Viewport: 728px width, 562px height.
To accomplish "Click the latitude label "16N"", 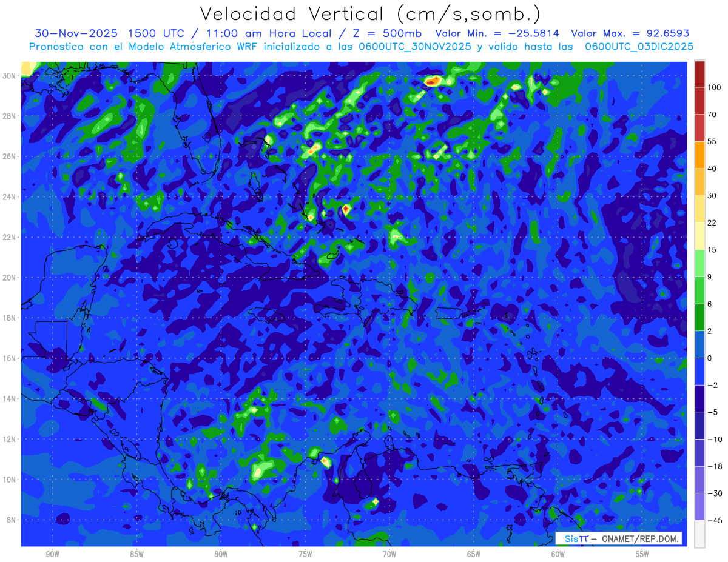I will [x=9, y=358].
